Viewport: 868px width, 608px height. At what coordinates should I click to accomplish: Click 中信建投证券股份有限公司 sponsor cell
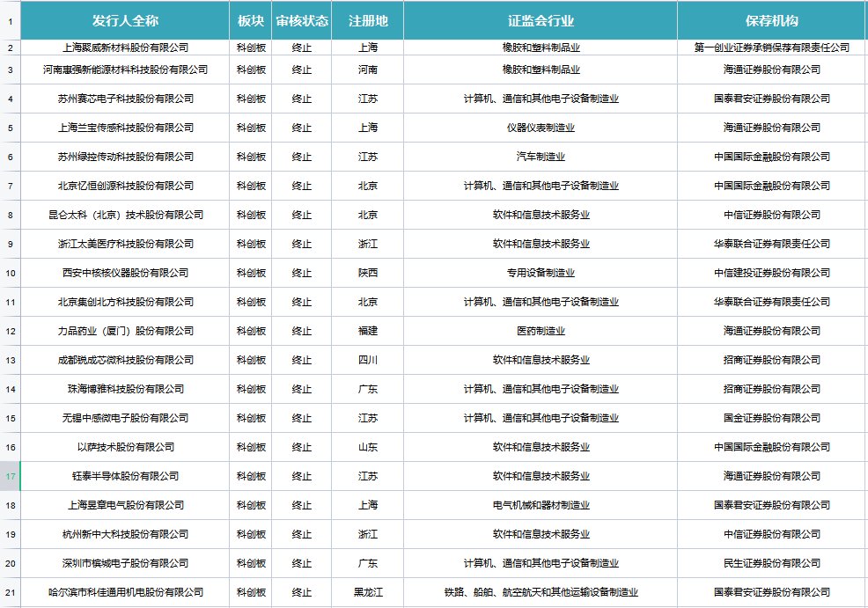772,274
